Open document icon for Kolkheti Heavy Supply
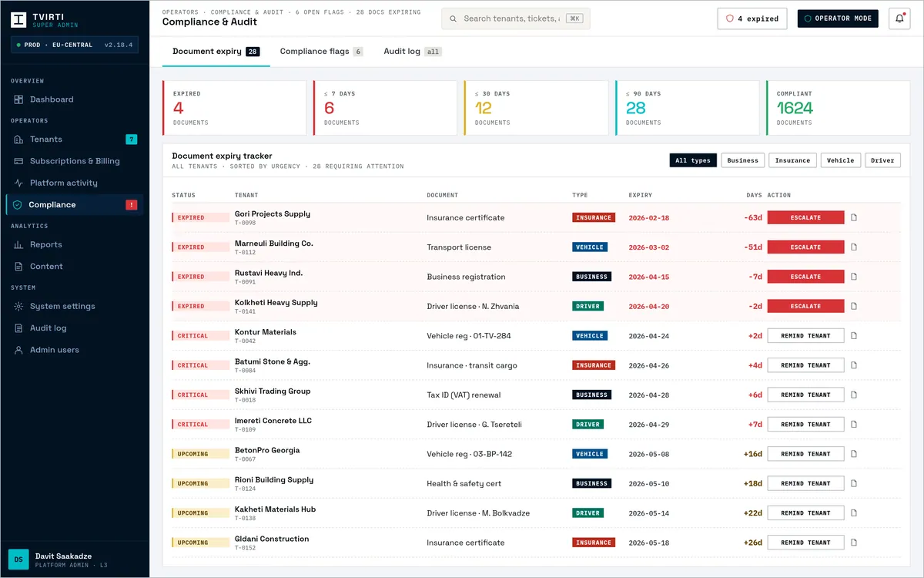 [x=854, y=306]
